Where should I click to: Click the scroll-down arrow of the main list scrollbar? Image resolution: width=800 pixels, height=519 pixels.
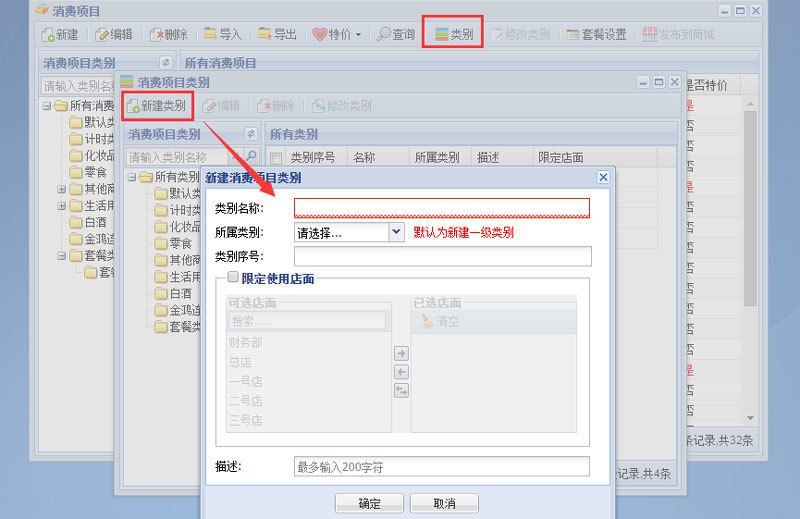click(x=750, y=417)
